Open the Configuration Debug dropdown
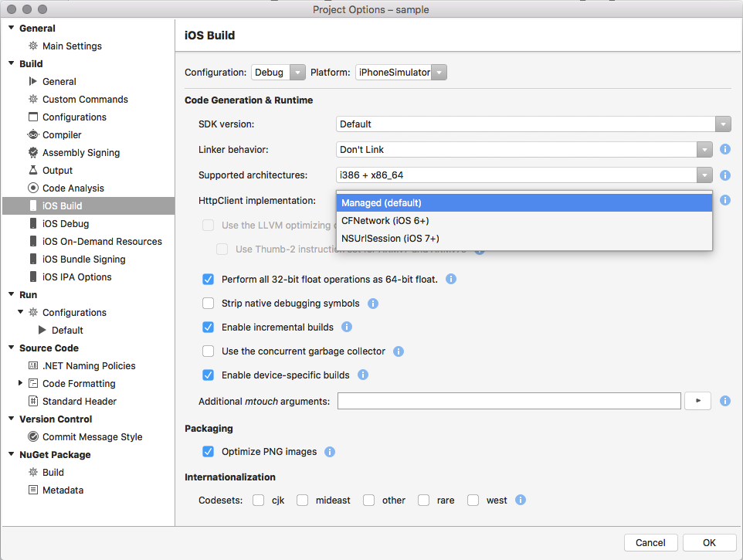Viewport: 743px width, 560px height. tap(278, 73)
